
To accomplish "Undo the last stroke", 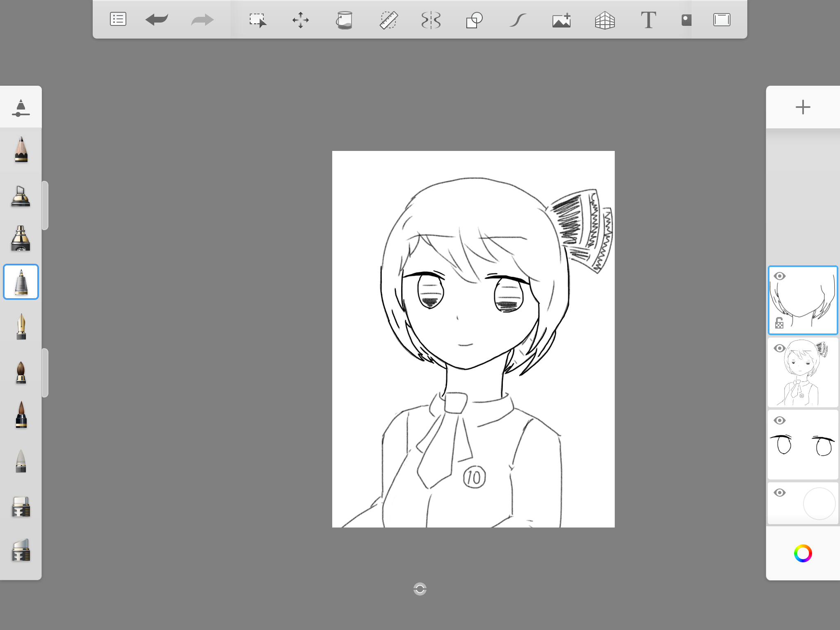I will pos(157,19).
